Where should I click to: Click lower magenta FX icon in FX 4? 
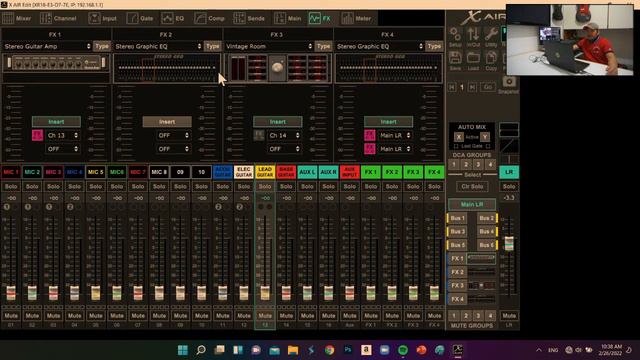[369, 149]
